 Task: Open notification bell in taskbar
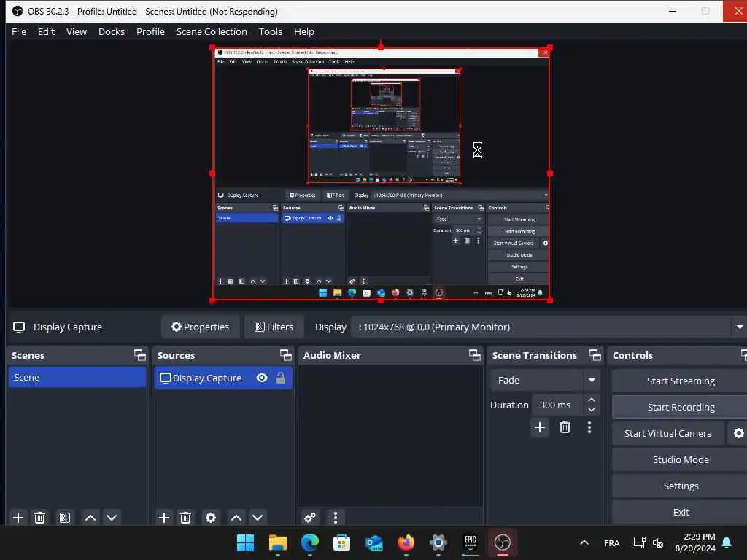tap(727, 542)
